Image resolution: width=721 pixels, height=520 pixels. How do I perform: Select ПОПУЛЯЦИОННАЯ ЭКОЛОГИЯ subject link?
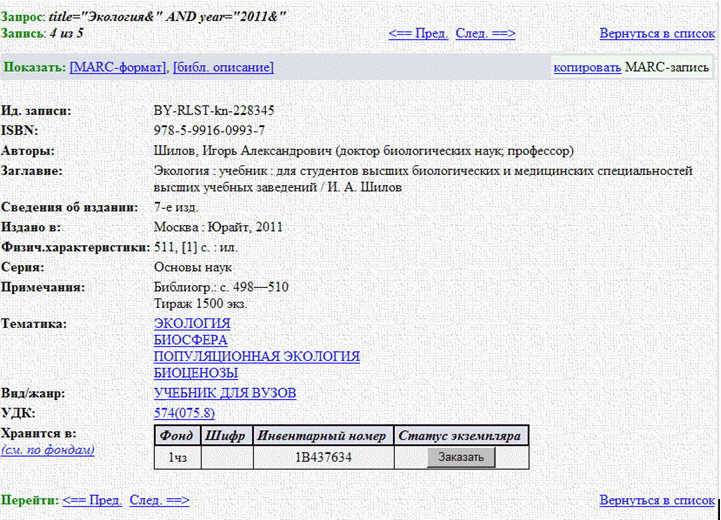click(x=256, y=356)
